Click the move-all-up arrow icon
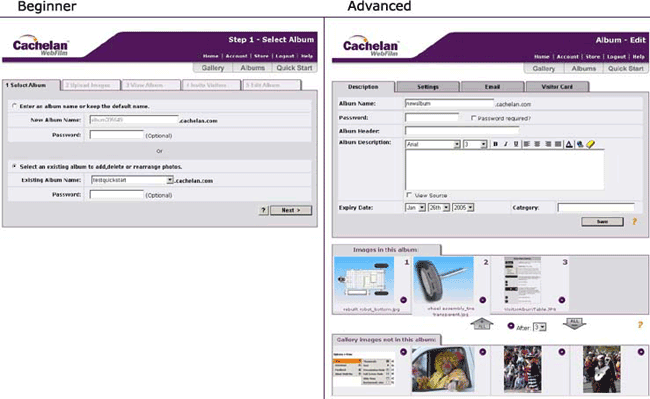The height and width of the screenshot is (399, 650). point(482,324)
